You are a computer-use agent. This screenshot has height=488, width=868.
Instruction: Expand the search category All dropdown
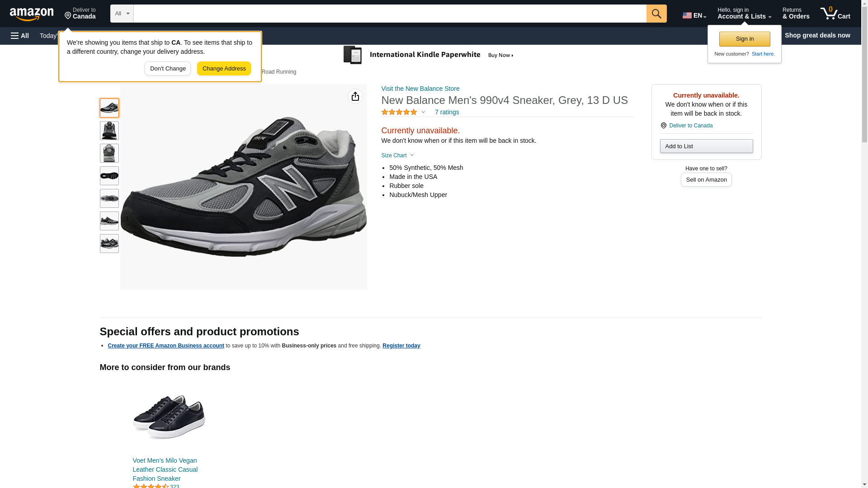(x=122, y=14)
